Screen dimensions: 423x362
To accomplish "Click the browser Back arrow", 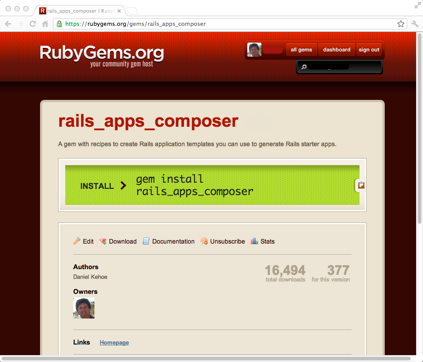I will pyautogui.click(x=8, y=24).
